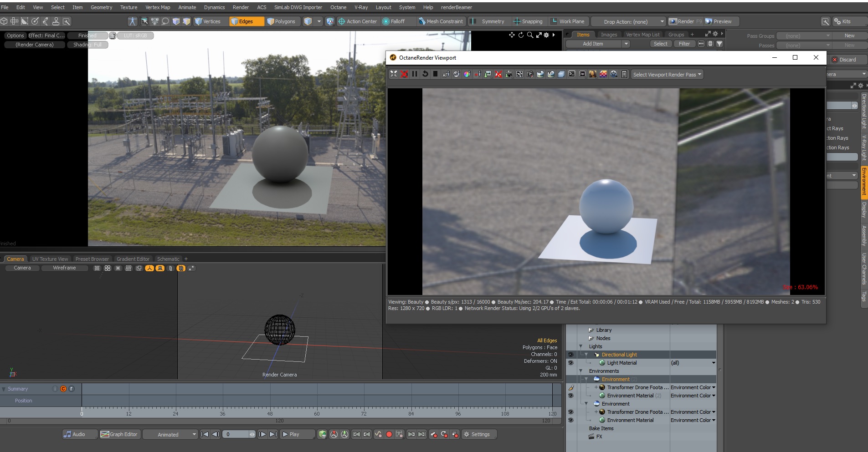Step forward one frame
Image resolution: width=868 pixels, height=452 pixels.
[262, 434]
